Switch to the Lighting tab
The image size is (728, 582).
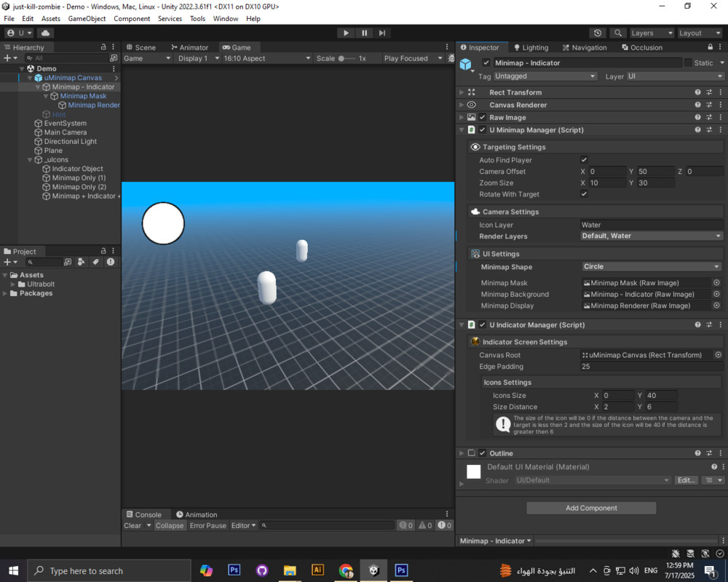531,47
